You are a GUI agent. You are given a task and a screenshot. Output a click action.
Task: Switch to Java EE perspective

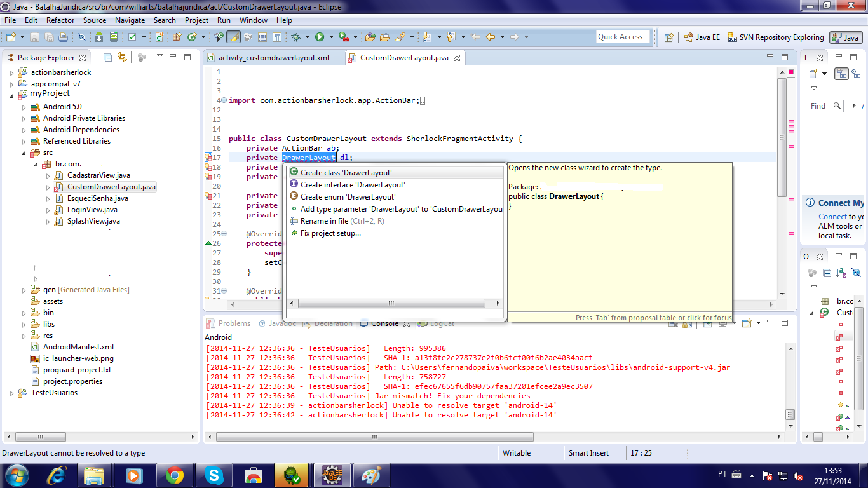coord(702,37)
